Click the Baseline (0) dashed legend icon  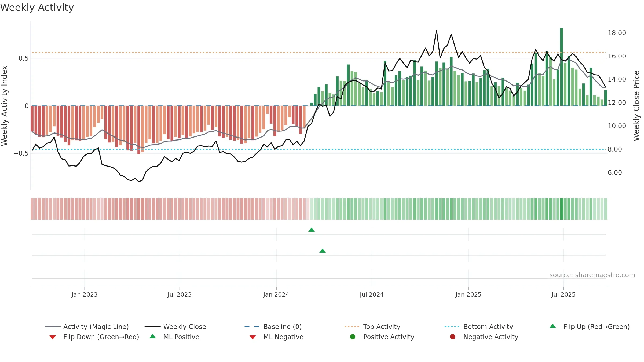252,327
